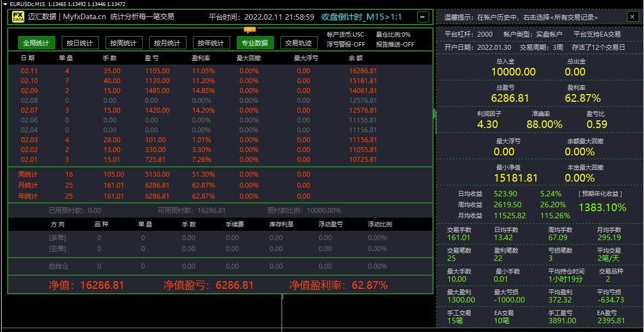The image size is (644, 332).
Task: Click the 月统计 summary row label
Action: [28, 185]
